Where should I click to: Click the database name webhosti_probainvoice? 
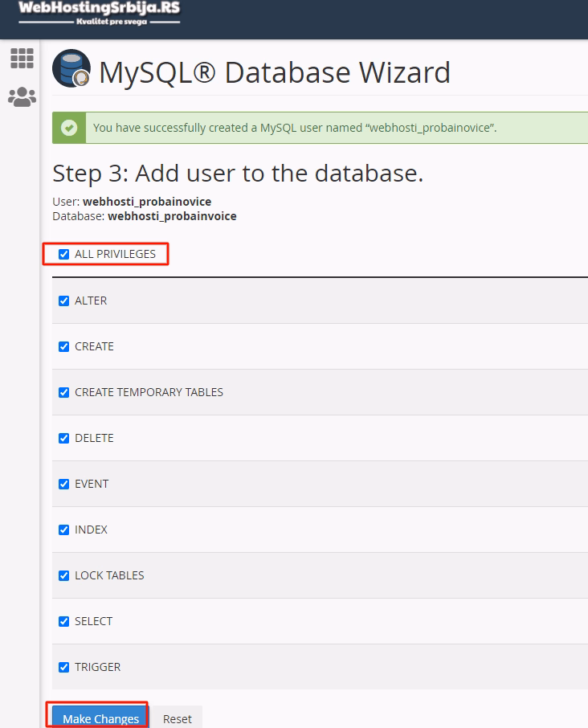(x=172, y=216)
